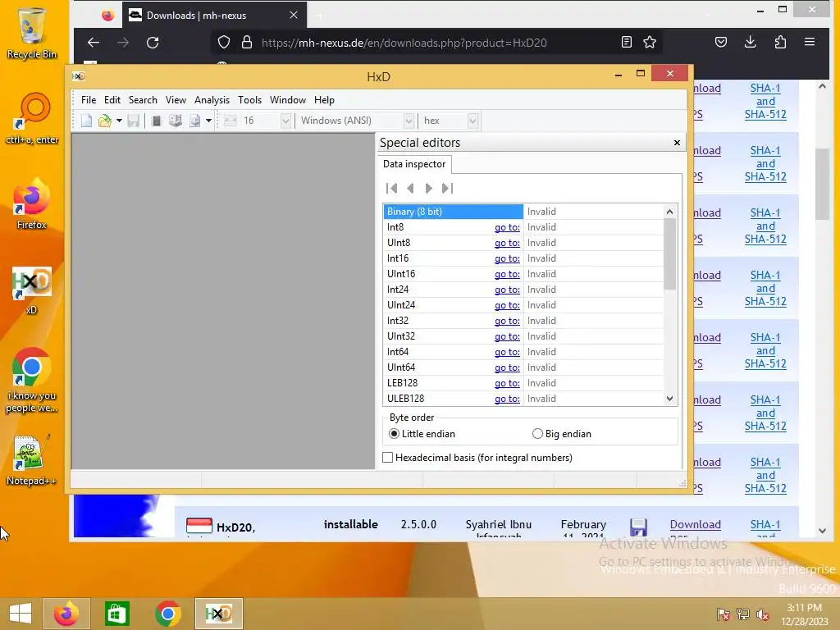Click the Save disk icon in HxD toolbar
This screenshot has width=840, height=630.
[134, 121]
